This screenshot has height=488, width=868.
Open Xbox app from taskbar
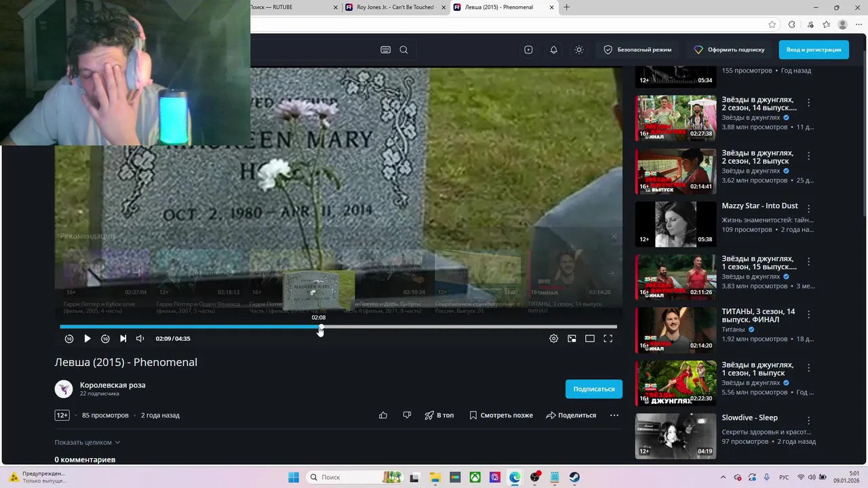[475, 477]
